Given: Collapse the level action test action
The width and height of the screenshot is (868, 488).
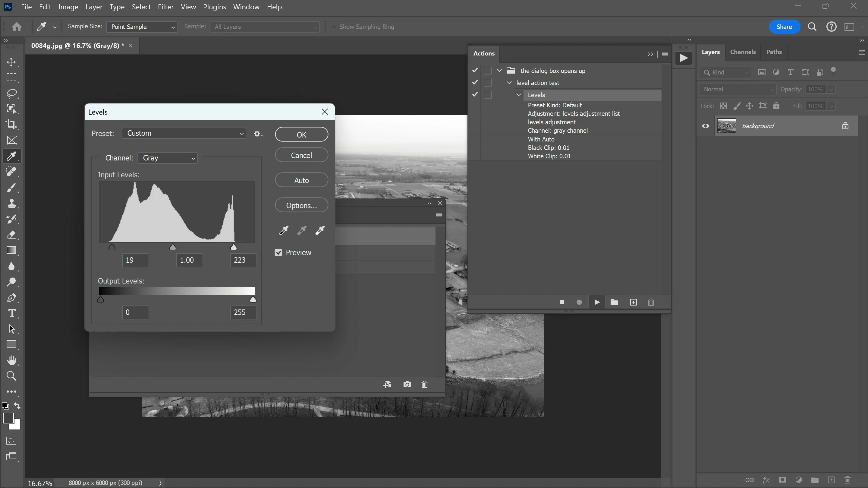Looking at the screenshot, I should [509, 83].
